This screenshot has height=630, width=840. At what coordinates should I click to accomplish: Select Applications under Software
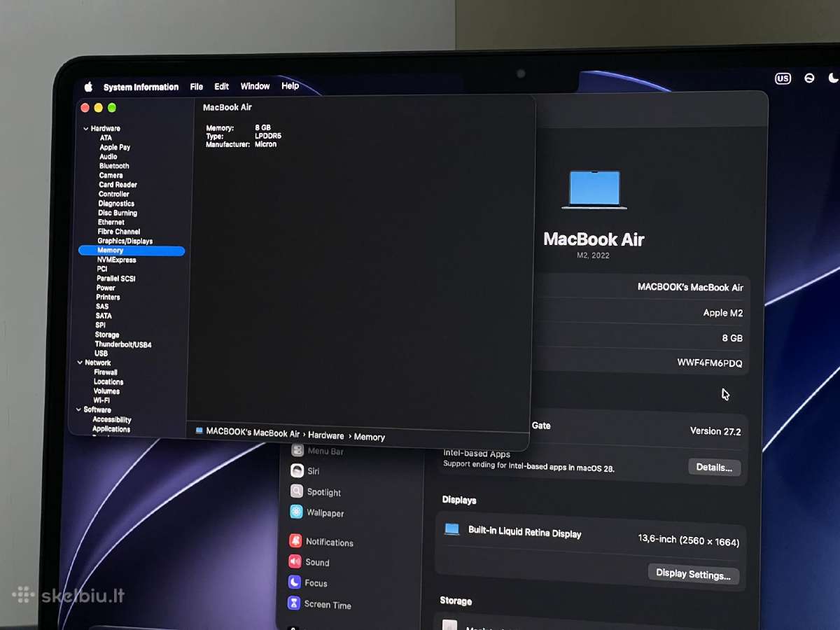[111, 428]
